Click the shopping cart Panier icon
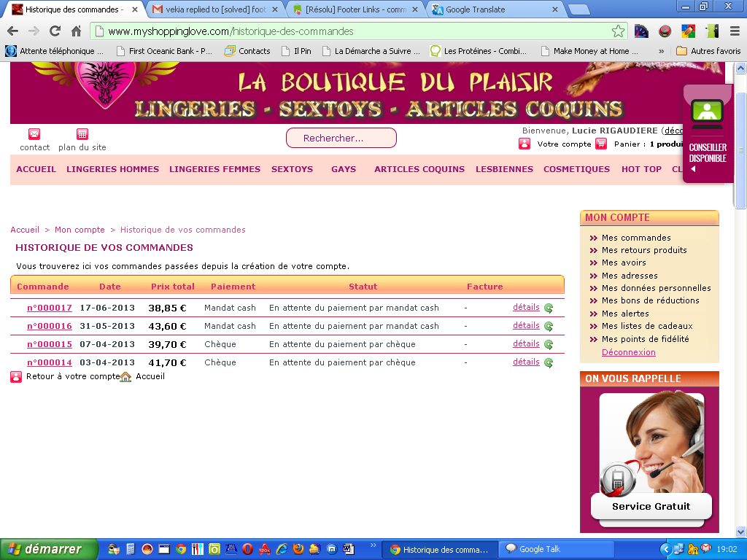747x560 pixels. pyautogui.click(x=601, y=144)
